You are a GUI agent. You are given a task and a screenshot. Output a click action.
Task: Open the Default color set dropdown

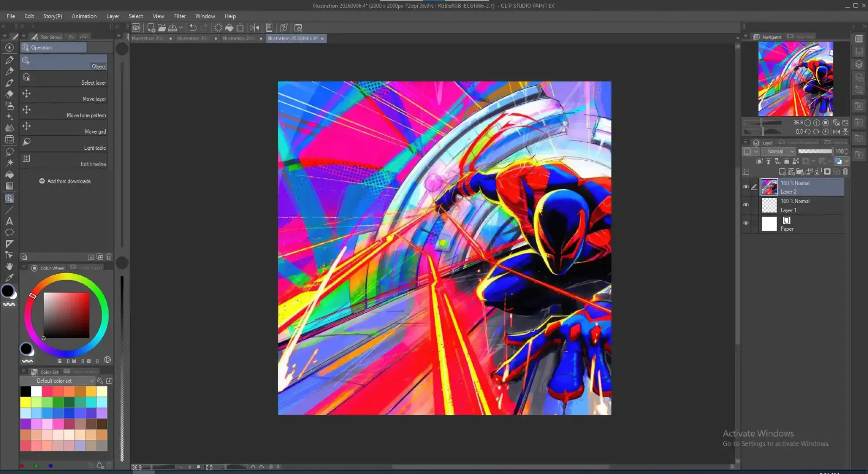[x=58, y=381]
